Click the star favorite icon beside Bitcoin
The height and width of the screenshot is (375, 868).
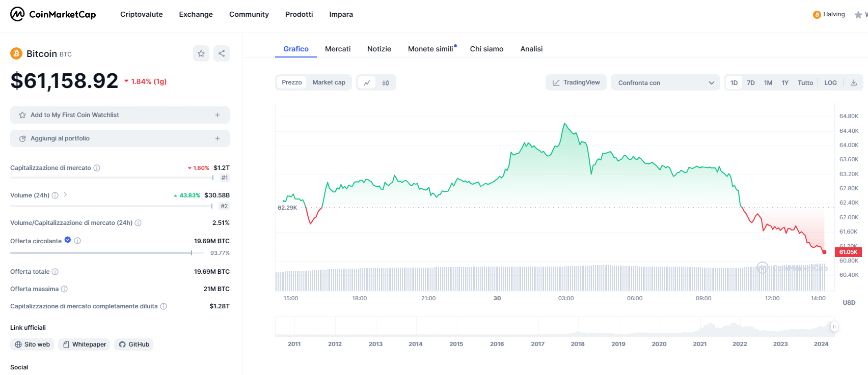[x=201, y=53]
